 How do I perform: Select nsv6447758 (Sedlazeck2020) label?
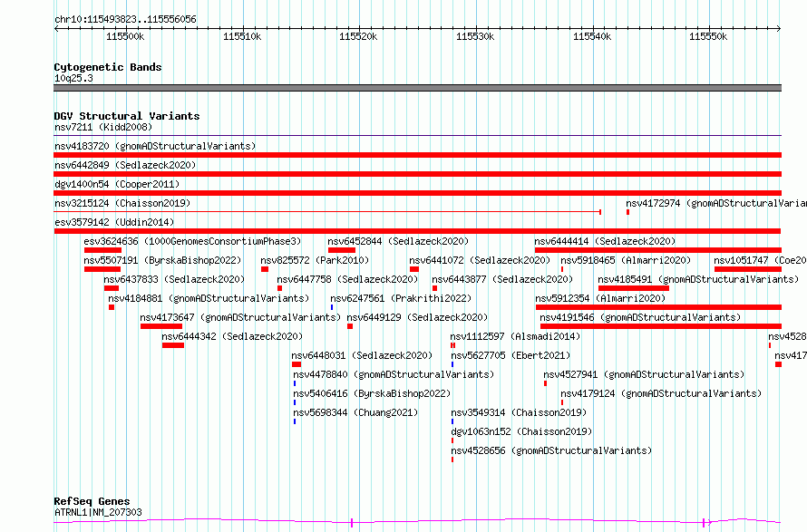click(347, 279)
